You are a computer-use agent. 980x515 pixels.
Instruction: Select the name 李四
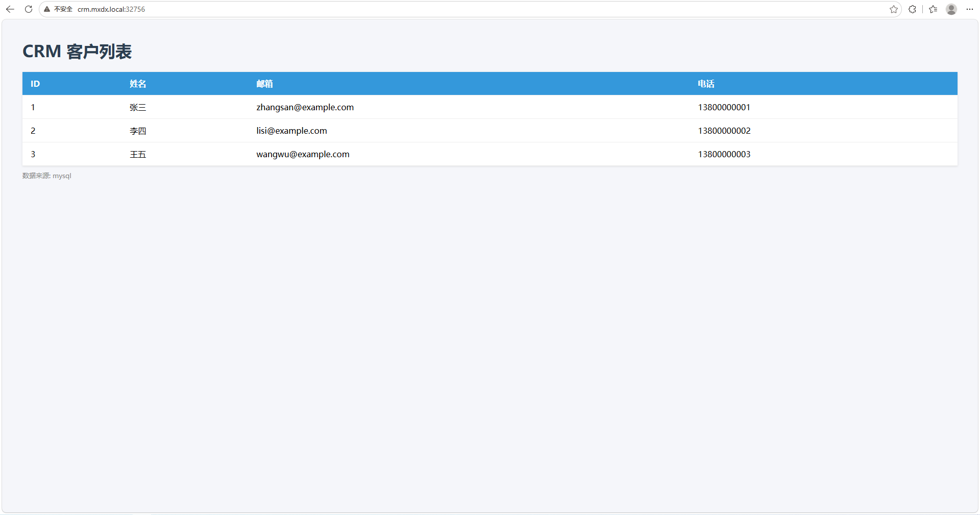click(138, 131)
